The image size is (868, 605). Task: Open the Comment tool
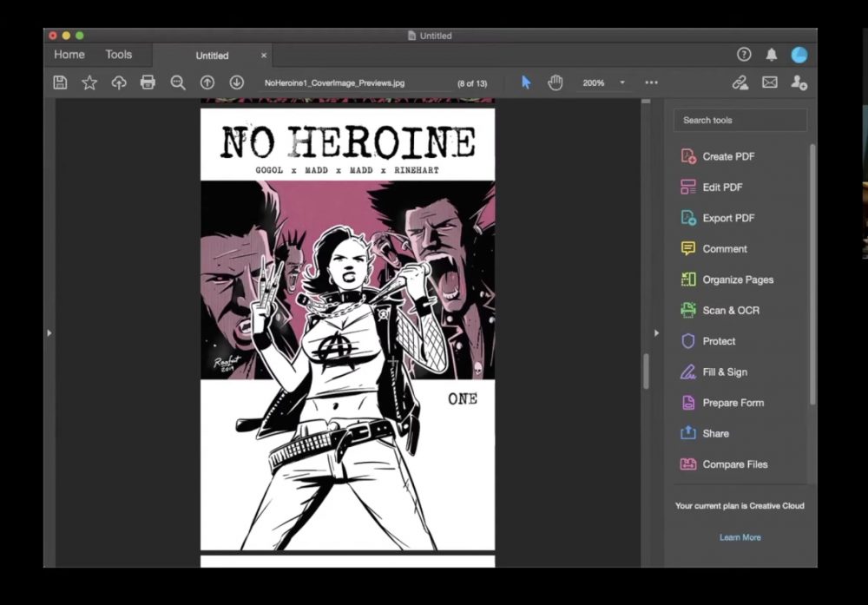click(713, 249)
